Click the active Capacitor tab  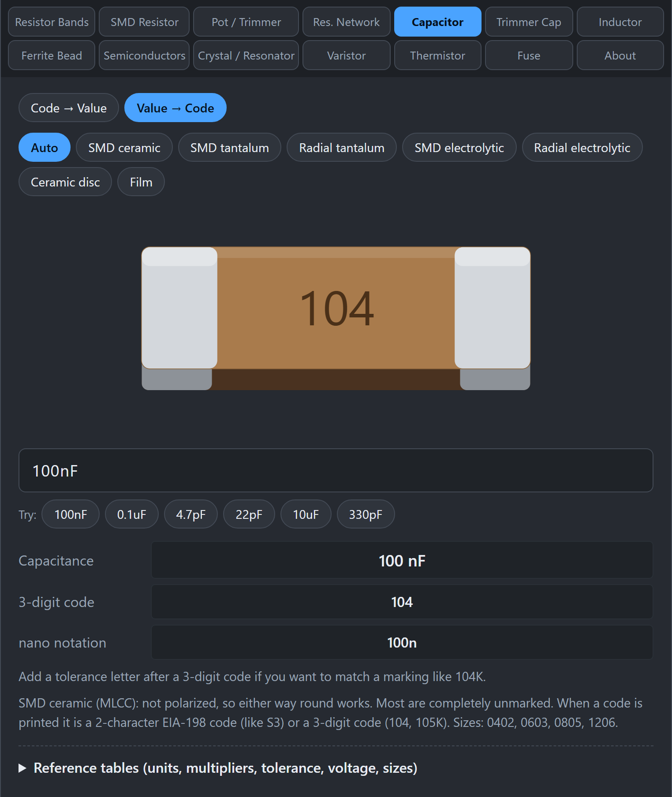click(x=437, y=22)
